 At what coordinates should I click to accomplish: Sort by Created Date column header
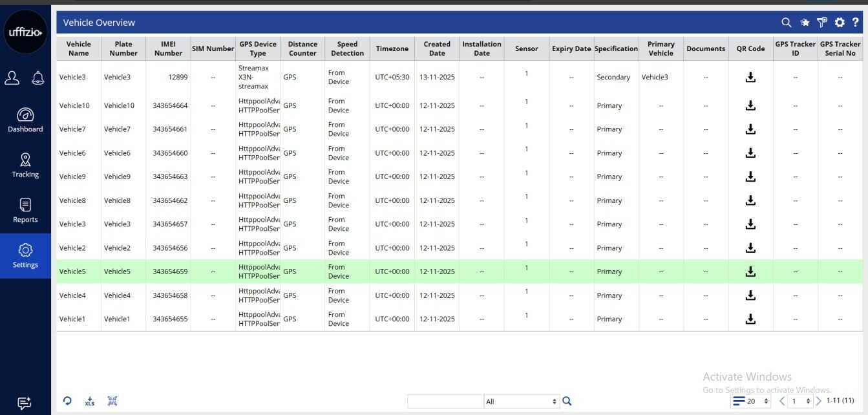point(437,48)
